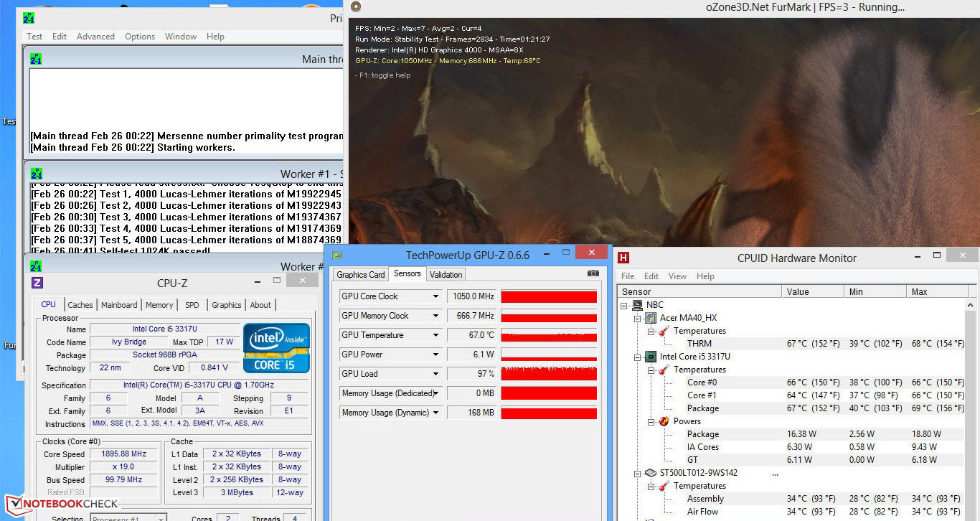Open the Advanced menu in Prime95
Image resolution: width=980 pixels, height=521 pixels.
95,37
